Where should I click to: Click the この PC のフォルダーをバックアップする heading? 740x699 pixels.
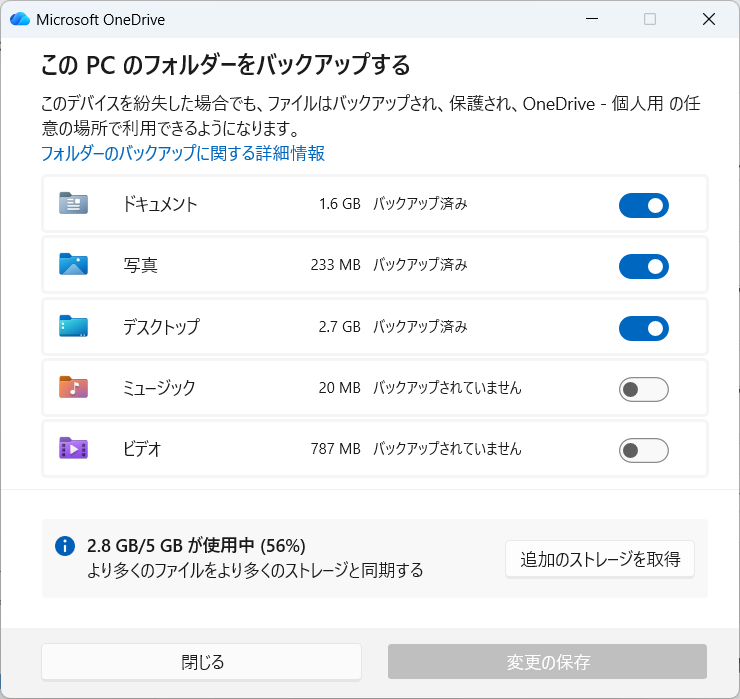coord(226,65)
